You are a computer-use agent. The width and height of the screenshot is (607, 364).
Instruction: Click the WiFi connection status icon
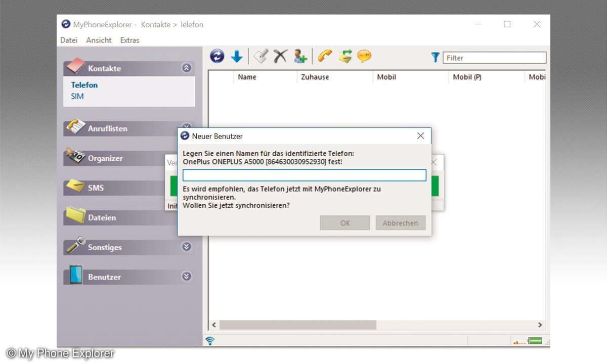(x=210, y=341)
